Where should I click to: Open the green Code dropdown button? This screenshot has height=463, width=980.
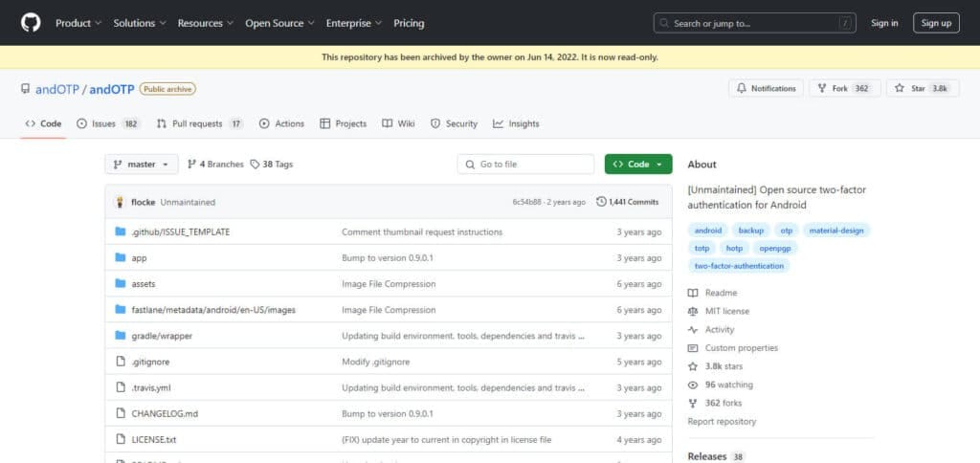pyautogui.click(x=638, y=165)
